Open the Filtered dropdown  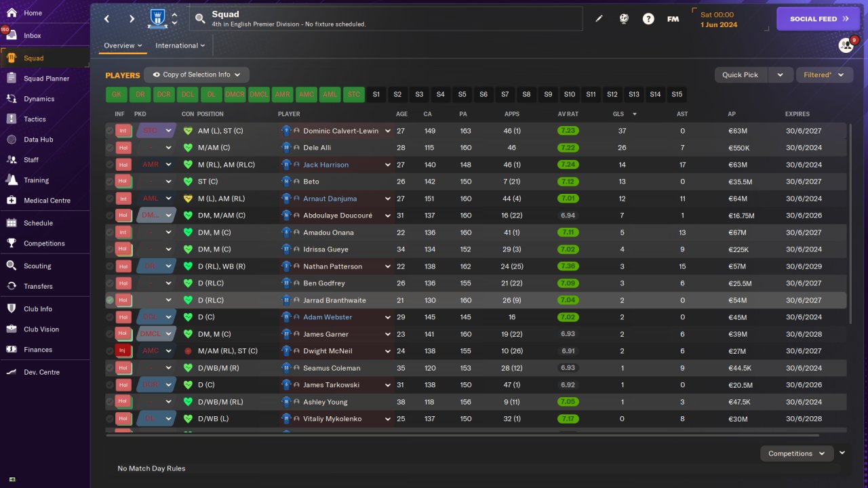[x=824, y=75]
